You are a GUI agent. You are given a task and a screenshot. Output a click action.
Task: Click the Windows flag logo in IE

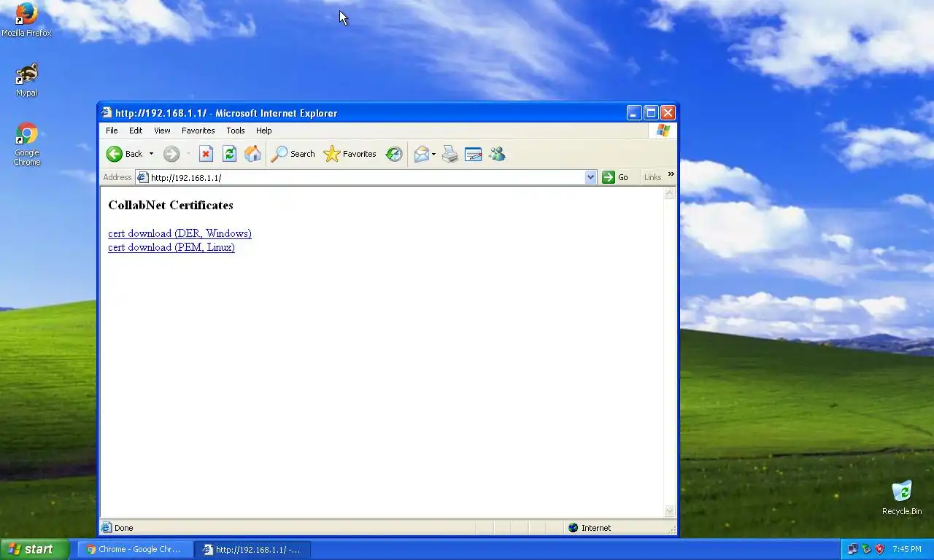click(663, 131)
